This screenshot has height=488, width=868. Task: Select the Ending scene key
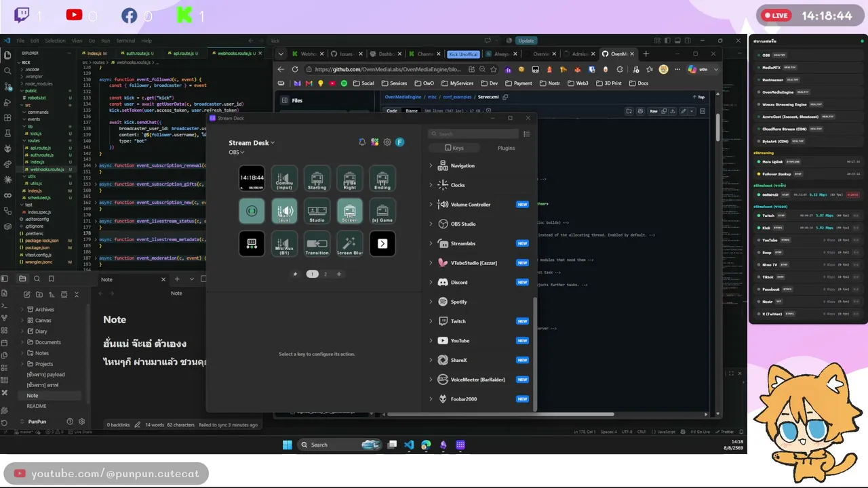382,178
